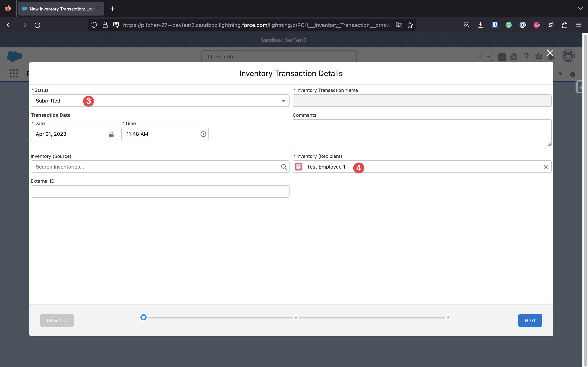Open Firefox downloads panel
The image size is (588, 367).
480,25
